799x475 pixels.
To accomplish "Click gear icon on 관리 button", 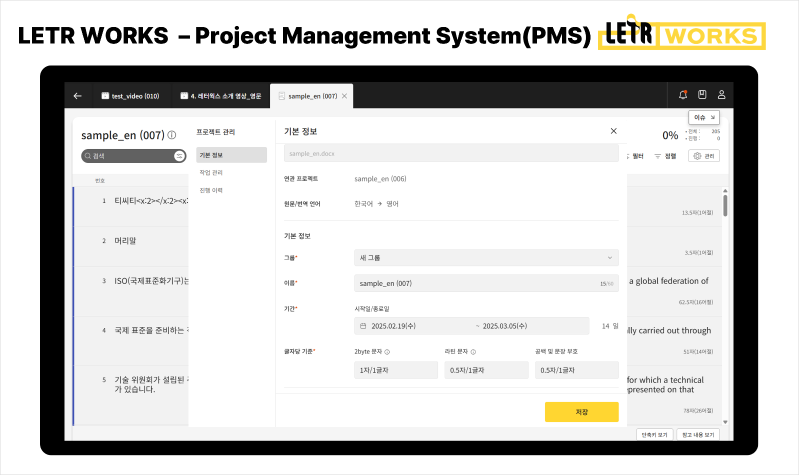I will point(697,156).
